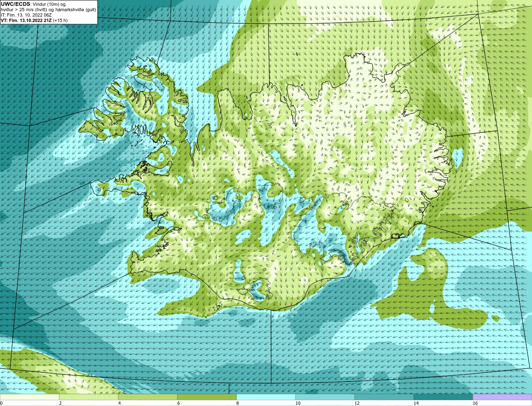The width and height of the screenshot is (532, 406).
Task: Click the '16' label on the color scale
Action: [x=475, y=403]
